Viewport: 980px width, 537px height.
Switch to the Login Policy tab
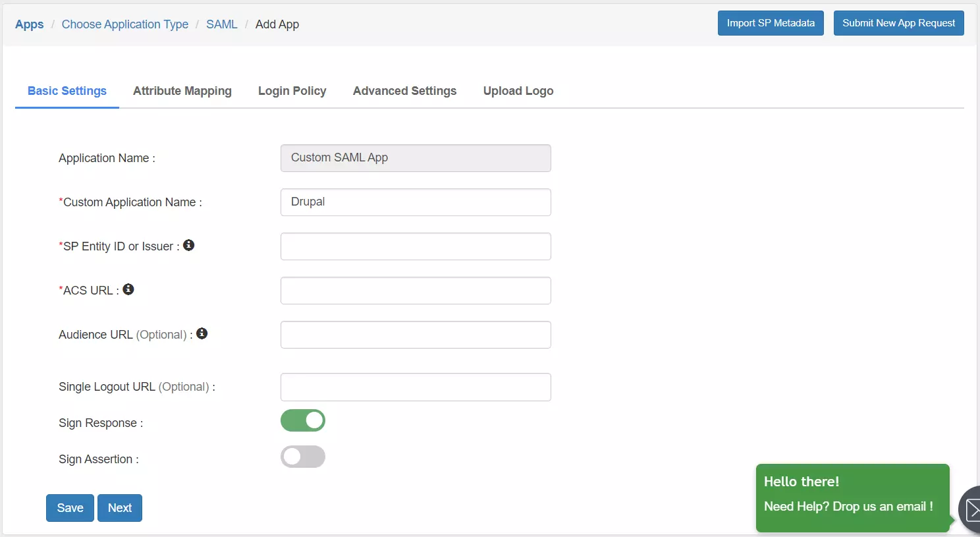click(292, 91)
